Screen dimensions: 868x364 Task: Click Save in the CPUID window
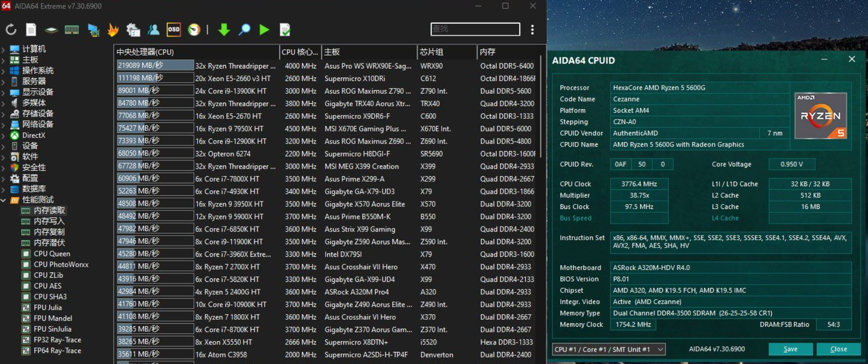(790, 349)
